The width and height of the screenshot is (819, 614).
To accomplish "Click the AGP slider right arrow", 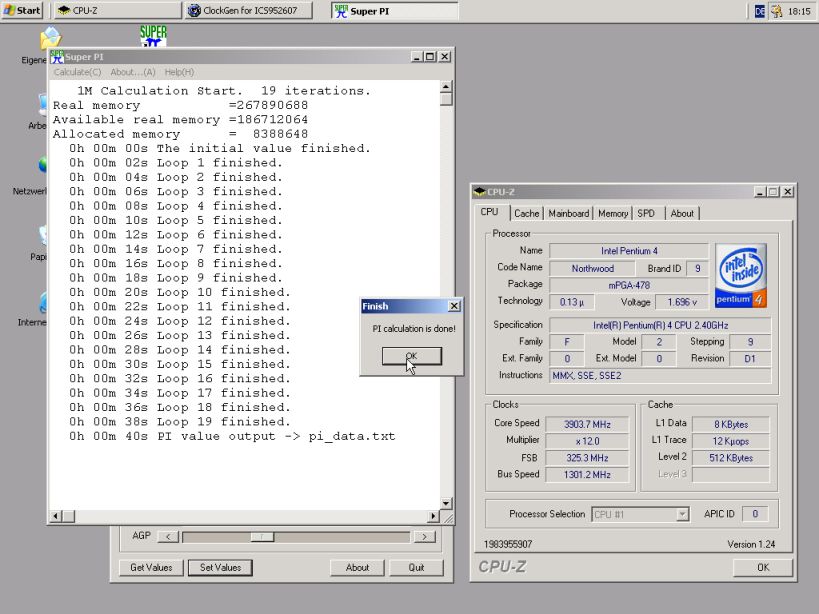I will click(x=424, y=536).
